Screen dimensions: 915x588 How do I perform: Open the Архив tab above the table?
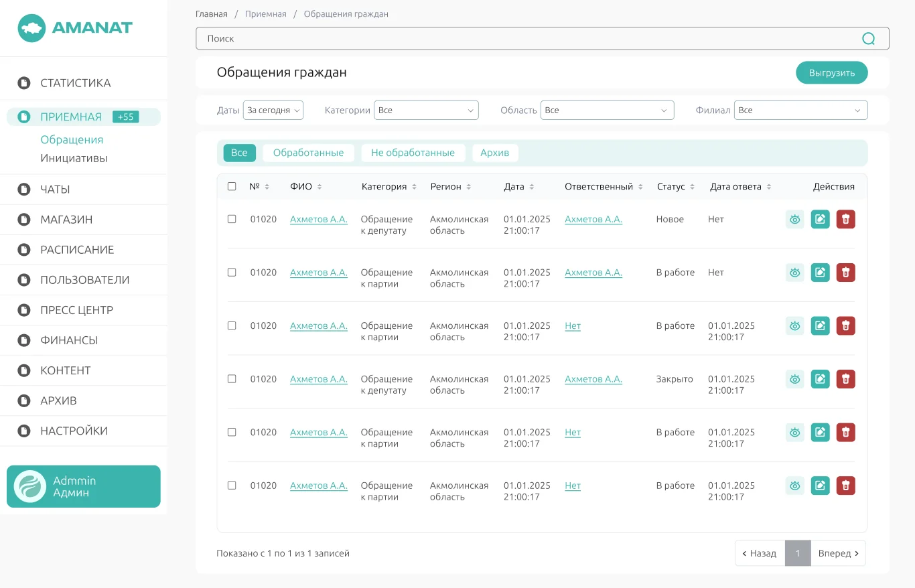coord(495,153)
